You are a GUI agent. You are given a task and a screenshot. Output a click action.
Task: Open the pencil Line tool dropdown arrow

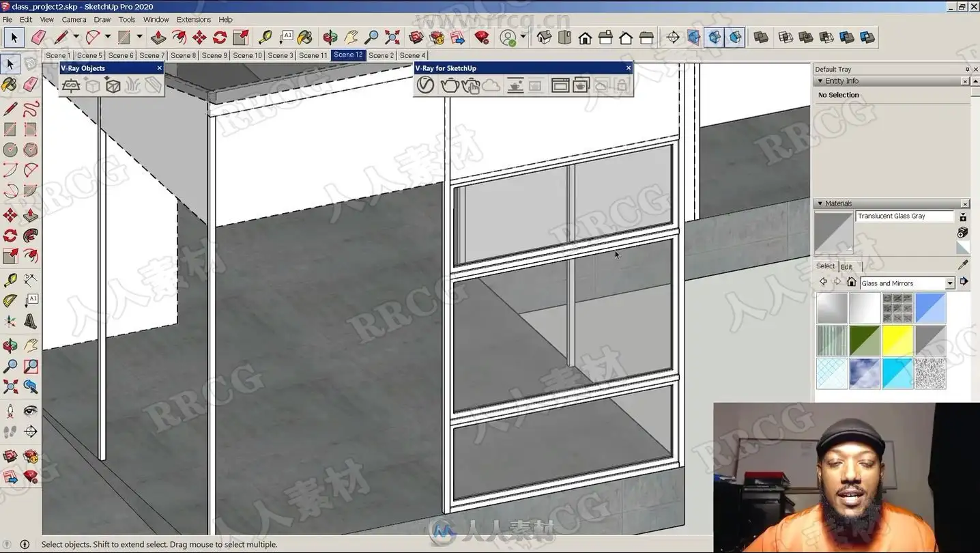click(76, 37)
